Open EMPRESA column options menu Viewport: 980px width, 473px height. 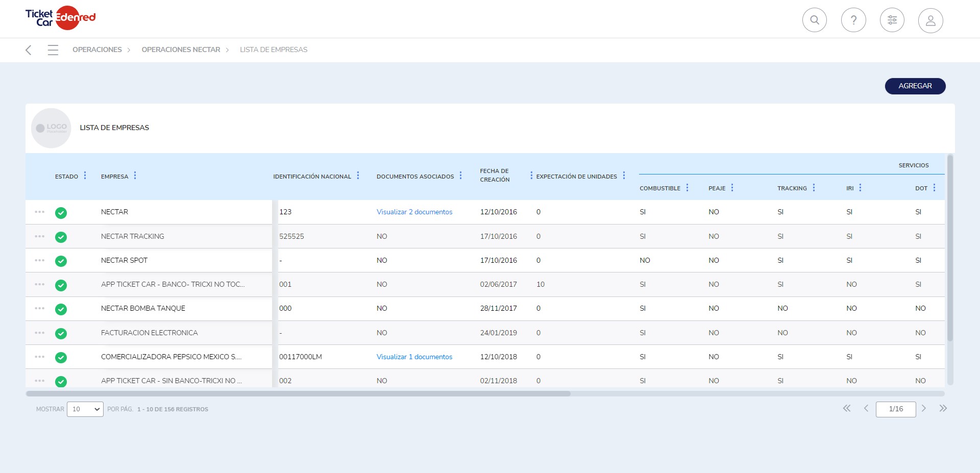135,176
